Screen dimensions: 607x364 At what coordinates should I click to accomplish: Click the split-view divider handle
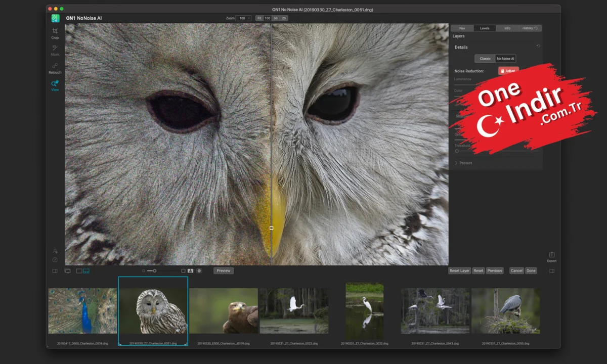(272, 228)
